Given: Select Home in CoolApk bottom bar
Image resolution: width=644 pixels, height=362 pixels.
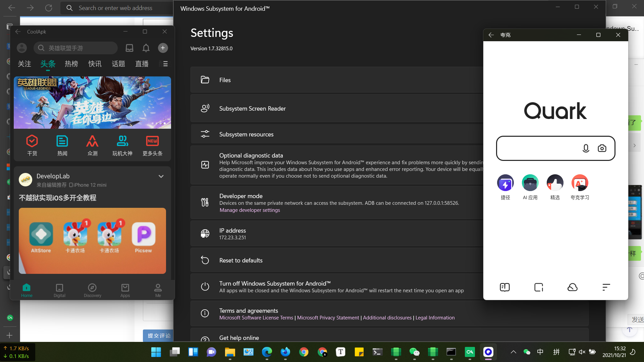Looking at the screenshot, I should 26,290.
